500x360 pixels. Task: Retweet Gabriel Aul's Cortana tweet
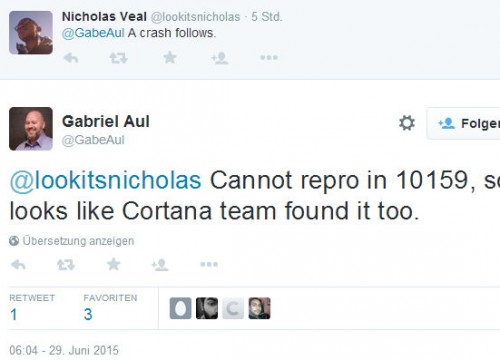click(x=66, y=265)
